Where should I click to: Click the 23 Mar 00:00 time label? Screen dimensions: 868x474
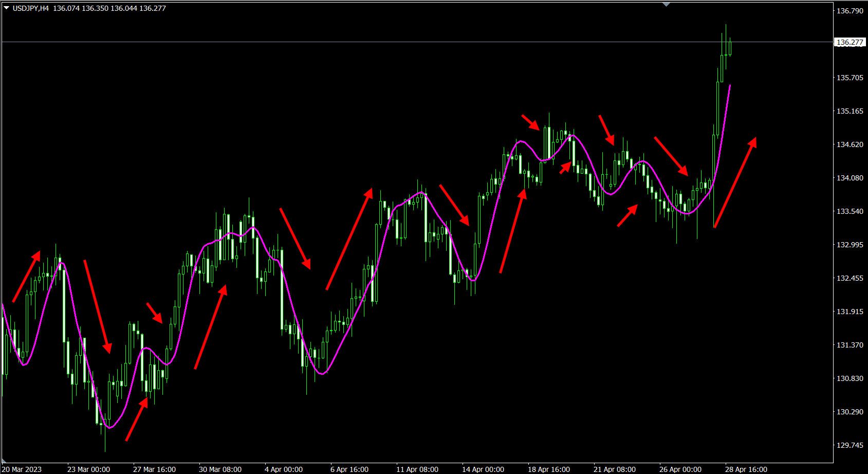(x=88, y=469)
